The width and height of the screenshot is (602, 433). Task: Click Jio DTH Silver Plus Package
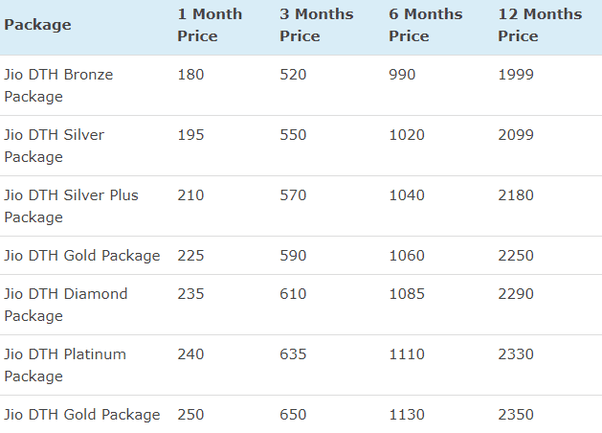[71, 206]
